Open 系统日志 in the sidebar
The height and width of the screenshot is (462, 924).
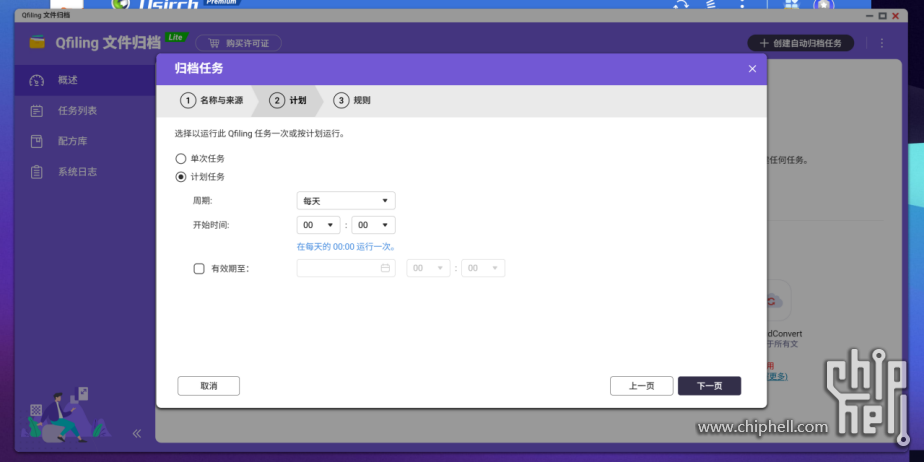tap(85, 172)
